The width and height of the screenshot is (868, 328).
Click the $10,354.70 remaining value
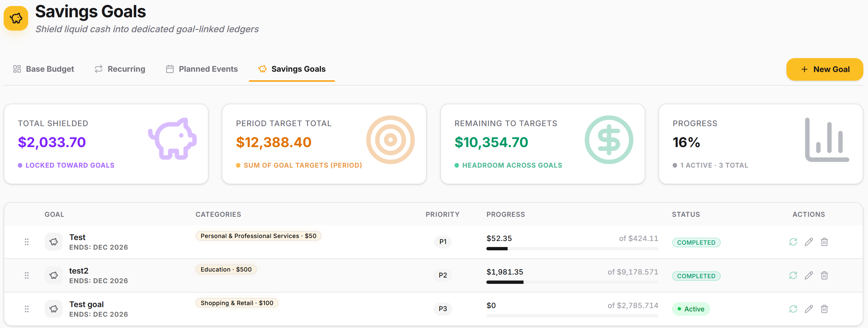[x=491, y=142]
